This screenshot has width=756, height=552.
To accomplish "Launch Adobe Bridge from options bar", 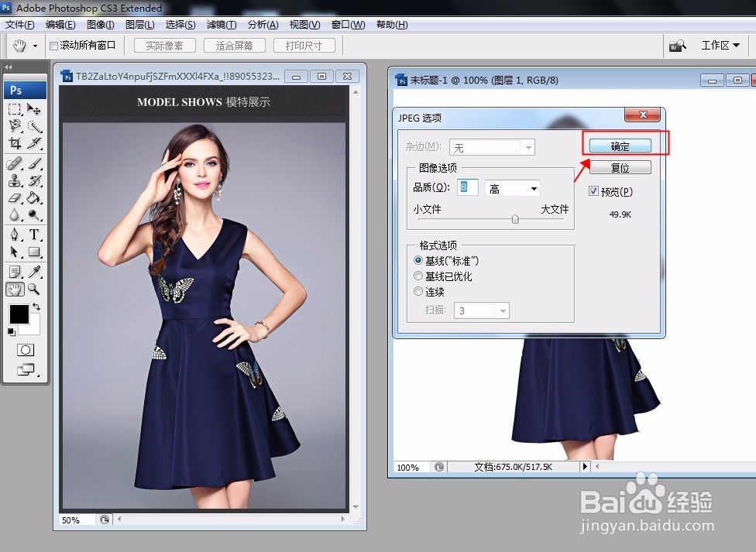I will [x=678, y=46].
